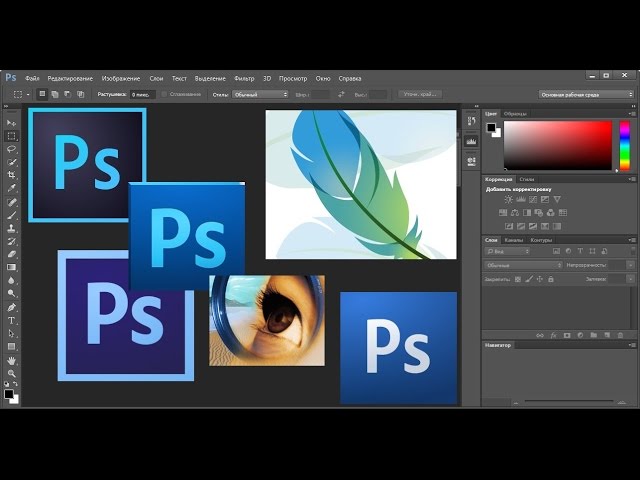Image resolution: width=640 pixels, height=480 pixels.
Task: Open the Файл menu
Action: (32, 78)
